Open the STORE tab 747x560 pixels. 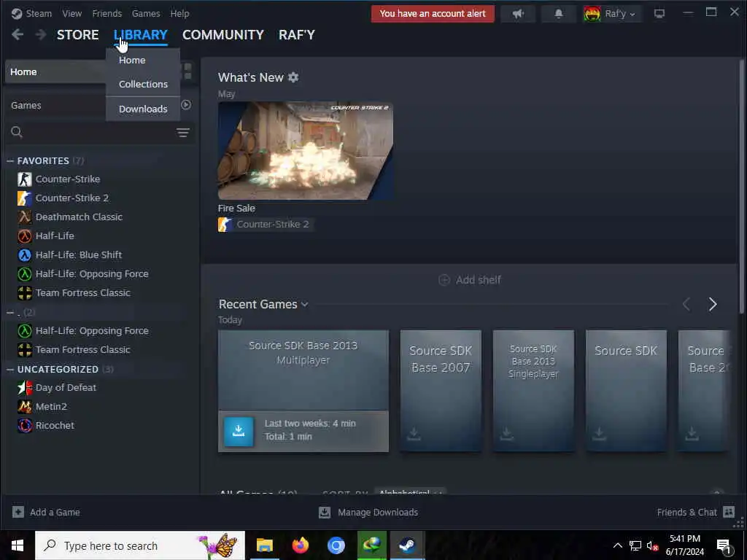pos(77,35)
